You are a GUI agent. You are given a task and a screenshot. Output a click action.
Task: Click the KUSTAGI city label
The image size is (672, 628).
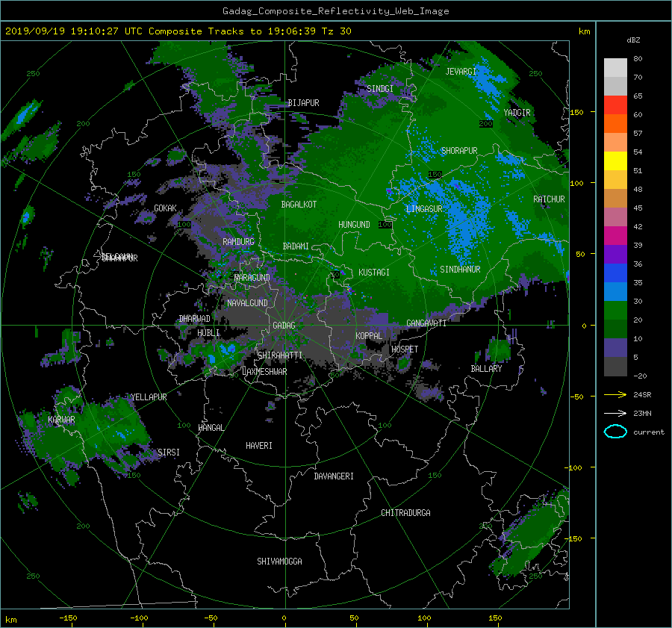tap(374, 273)
